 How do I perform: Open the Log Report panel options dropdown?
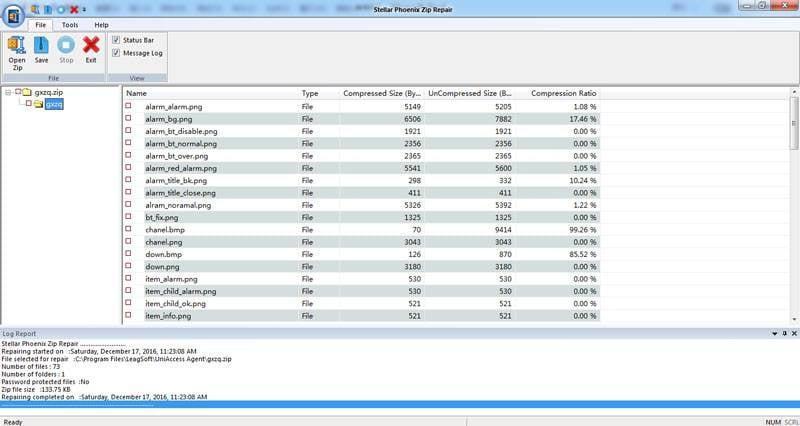click(774, 332)
